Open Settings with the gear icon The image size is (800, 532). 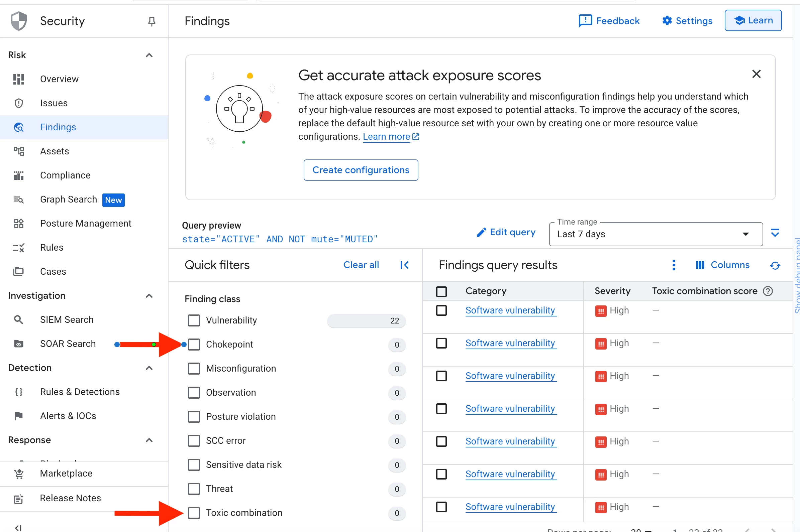coord(667,21)
